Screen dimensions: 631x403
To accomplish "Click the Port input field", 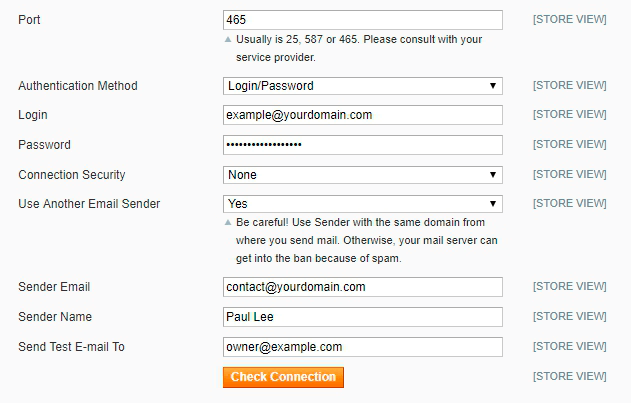I will [362, 20].
